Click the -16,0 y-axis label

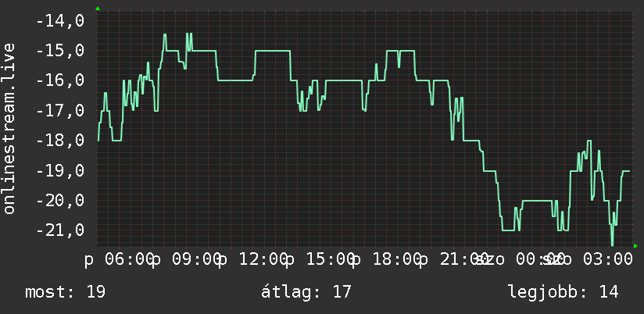[x=60, y=80]
